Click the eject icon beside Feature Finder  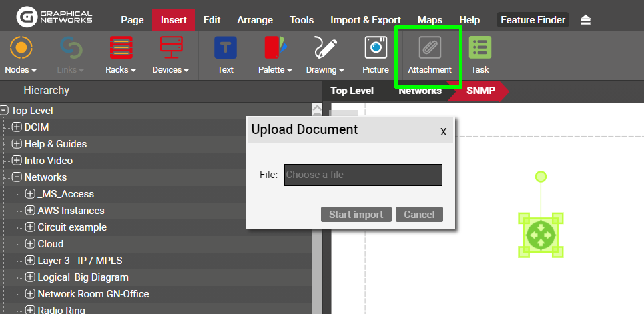tap(585, 20)
